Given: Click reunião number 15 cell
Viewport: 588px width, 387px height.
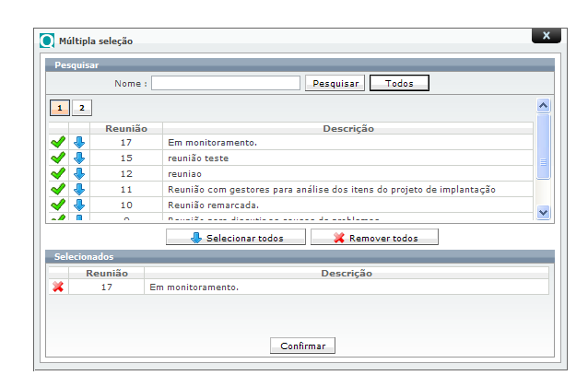Looking at the screenshot, I should pos(126,158).
